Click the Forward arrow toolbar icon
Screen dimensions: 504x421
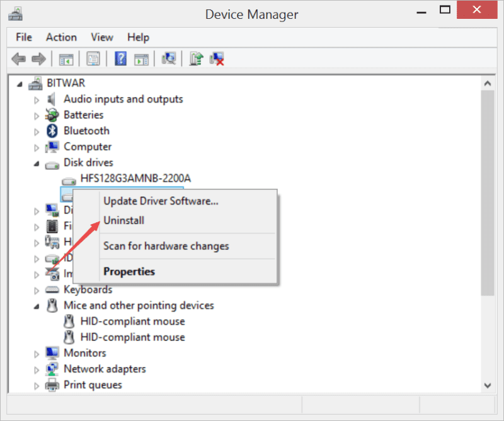pyautogui.click(x=39, y=59)
